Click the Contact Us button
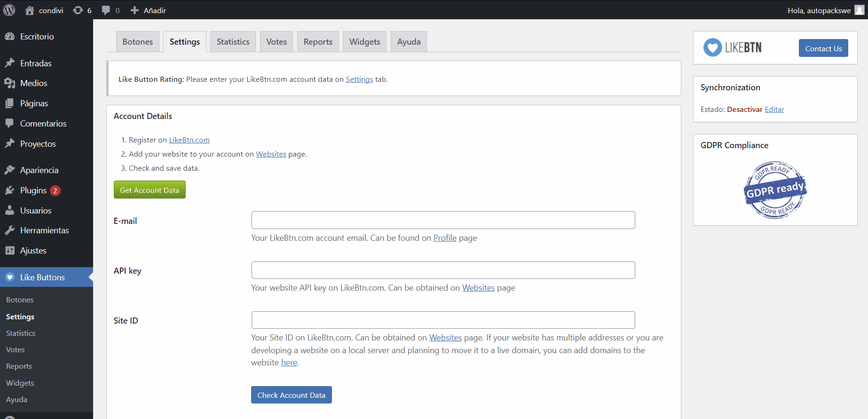Viewport: 868px width, 419px height. pos(823,48)
